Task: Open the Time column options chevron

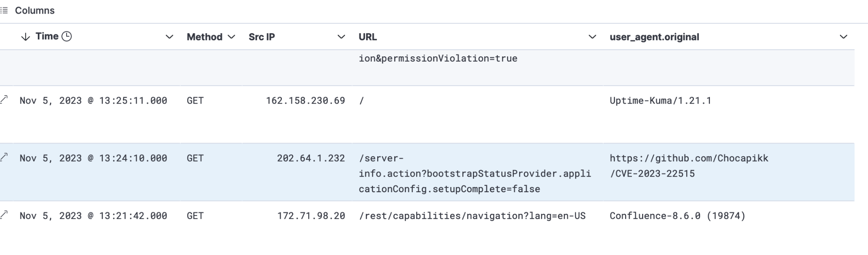Action: (x=169, y=37)
